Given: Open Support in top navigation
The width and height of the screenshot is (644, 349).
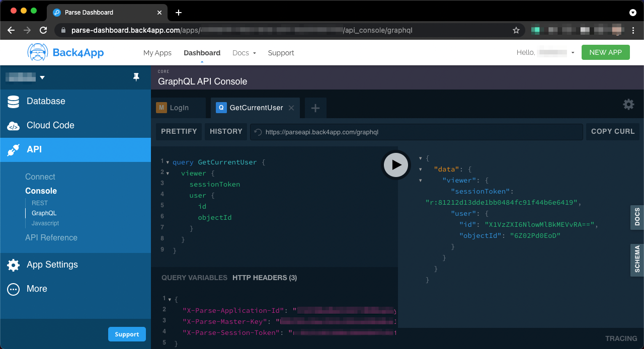Looking at the screenshot, I should click(281, 53).
